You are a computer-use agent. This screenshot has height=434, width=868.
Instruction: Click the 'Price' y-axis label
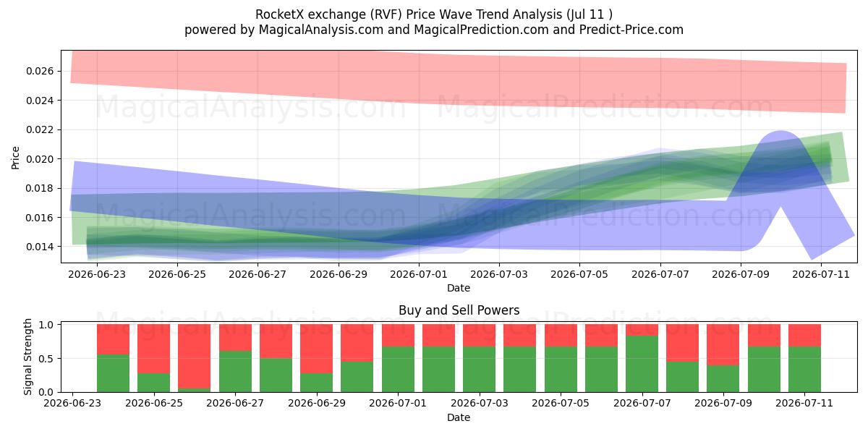coord(16,157)
